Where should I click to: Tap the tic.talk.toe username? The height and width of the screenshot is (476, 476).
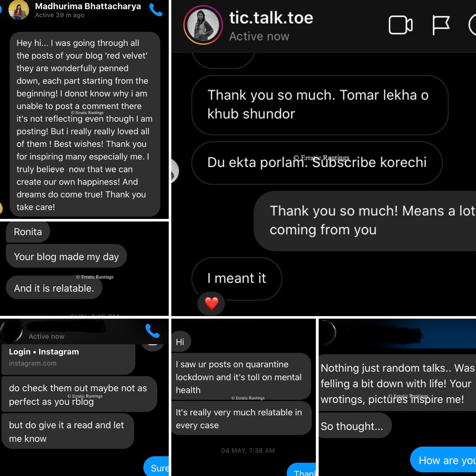(x=271, y=18)
